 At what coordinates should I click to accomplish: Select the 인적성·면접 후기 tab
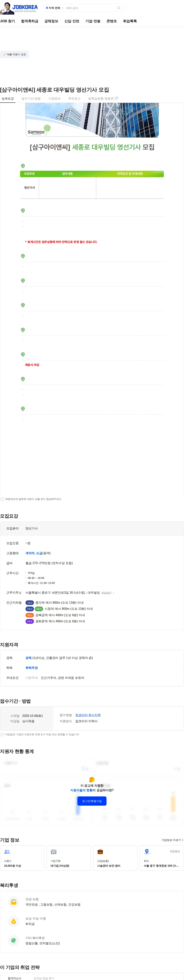(x=44, y=978)
